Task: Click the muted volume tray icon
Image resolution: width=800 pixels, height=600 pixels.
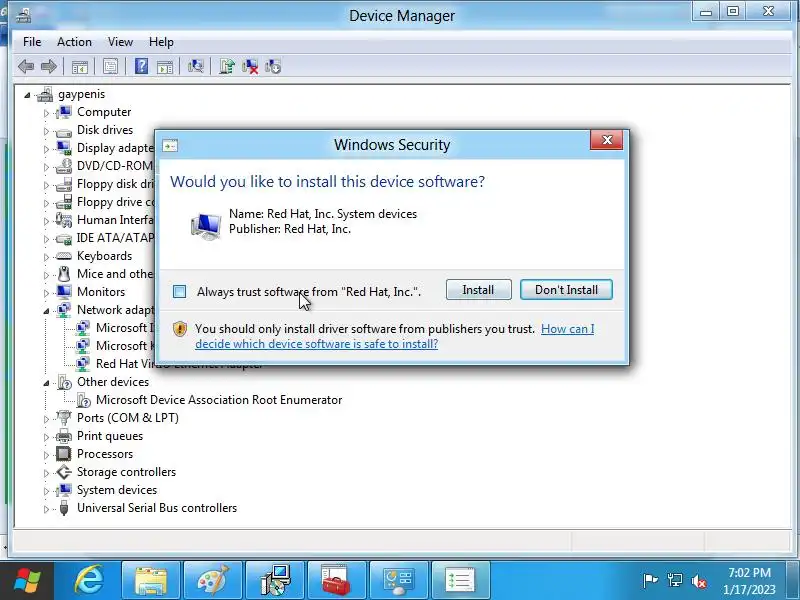Action: [x=698, y=581]
